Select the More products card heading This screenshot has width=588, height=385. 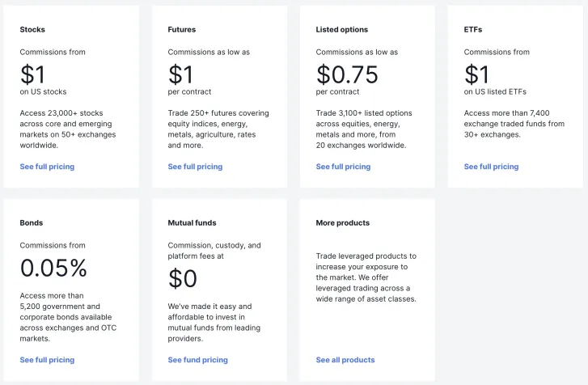[343, 223]
